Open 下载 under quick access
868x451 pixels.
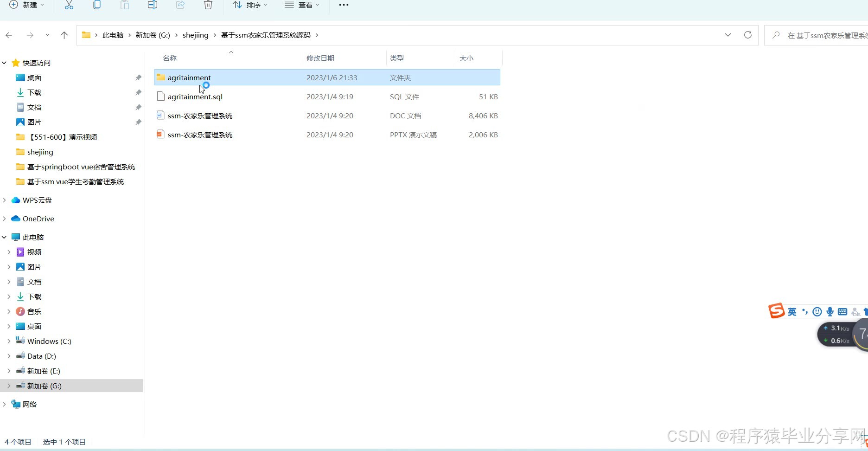[x=34, y=92]
